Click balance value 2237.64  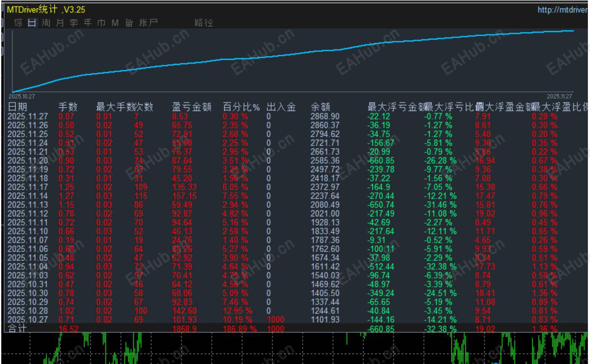point(325,196)
